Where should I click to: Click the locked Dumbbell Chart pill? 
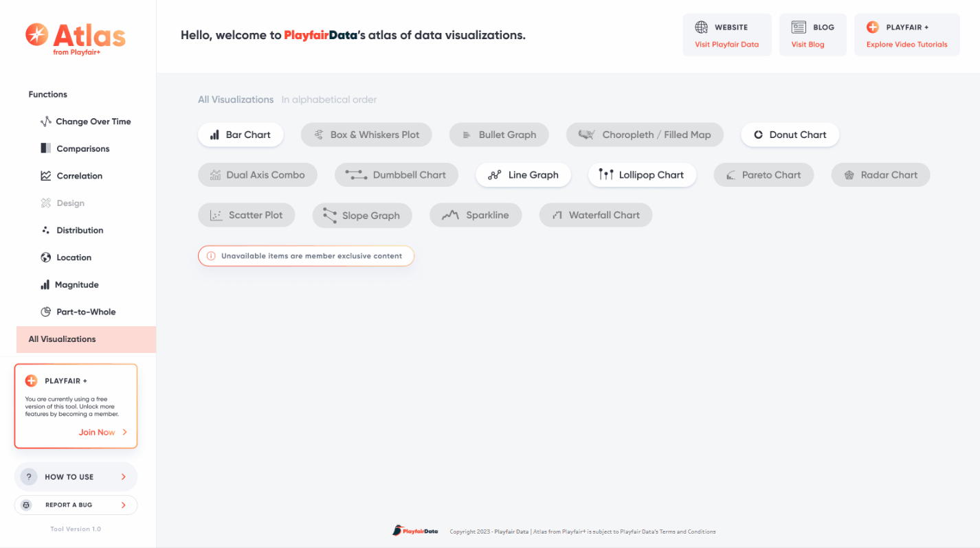click(397, 175)
